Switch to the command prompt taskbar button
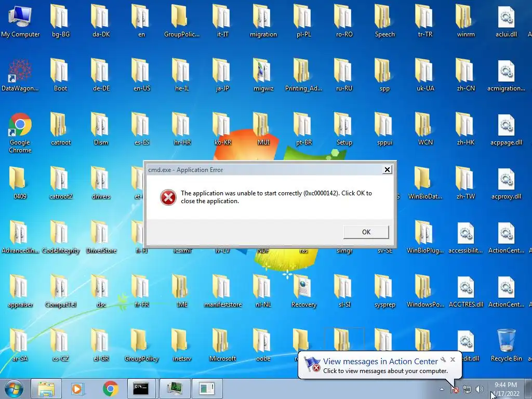532x399 pixels. [x=141, y=389]
